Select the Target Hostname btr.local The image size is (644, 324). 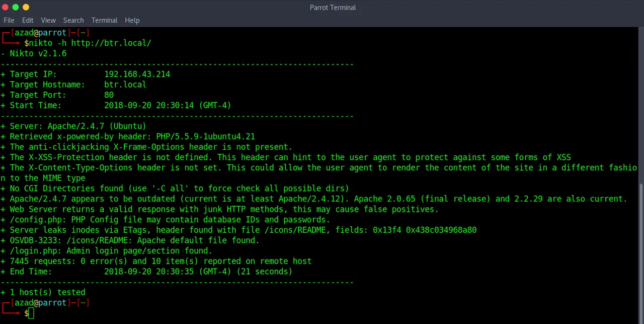(x=125, y=85)
